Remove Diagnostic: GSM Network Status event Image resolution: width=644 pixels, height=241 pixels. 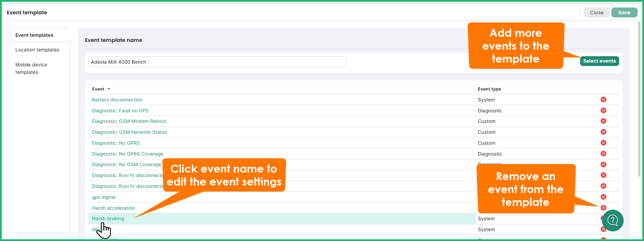click(x=604, y=132)
